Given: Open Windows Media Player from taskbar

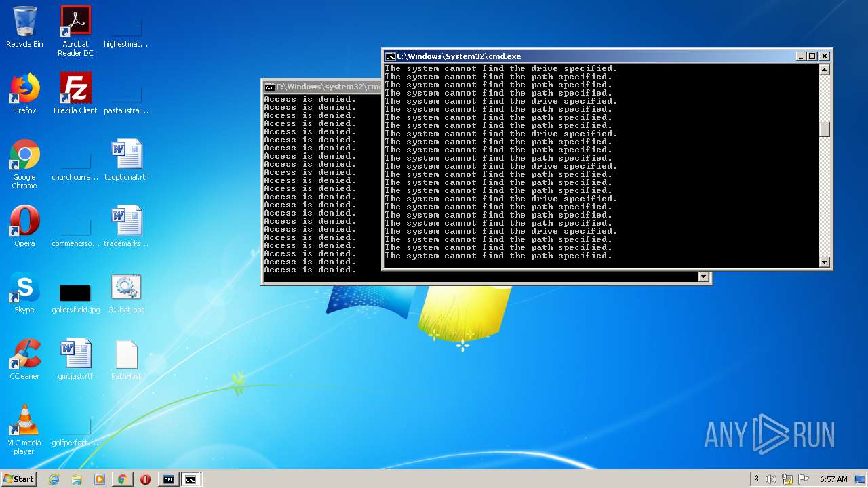Looking at the screenshot, I should (x=100, y=479).
